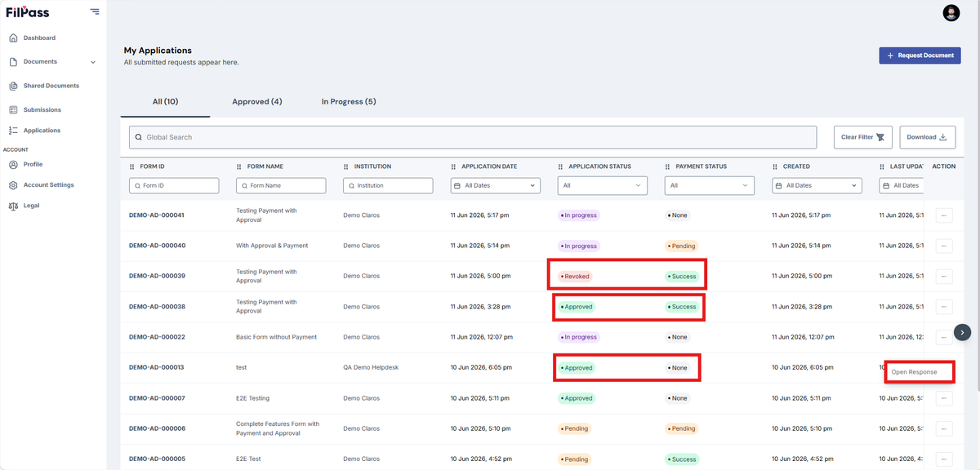The image size is (980, 470).
Task: Open action menu for DEMO-AD-000005
Action: click(944, 459)
